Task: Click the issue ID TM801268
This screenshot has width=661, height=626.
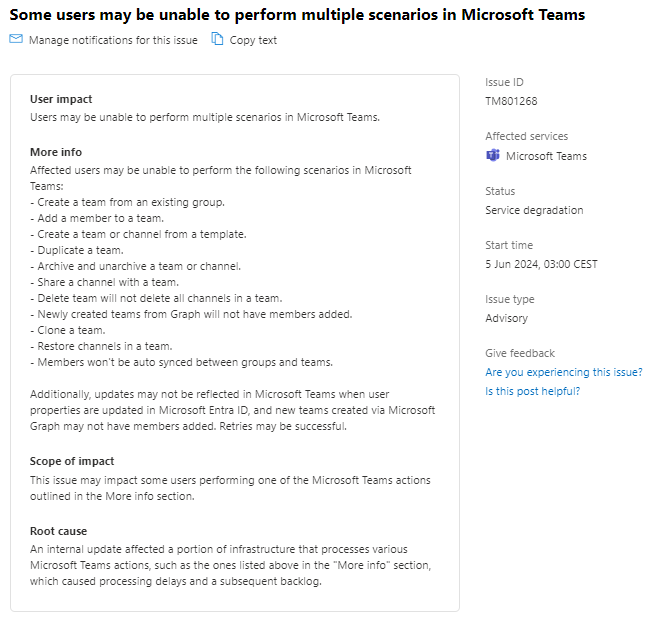Action: pos(511,101)
